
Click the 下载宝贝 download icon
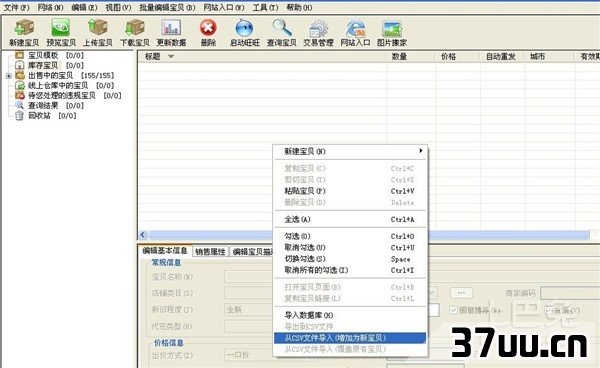[x=135, y=28]
